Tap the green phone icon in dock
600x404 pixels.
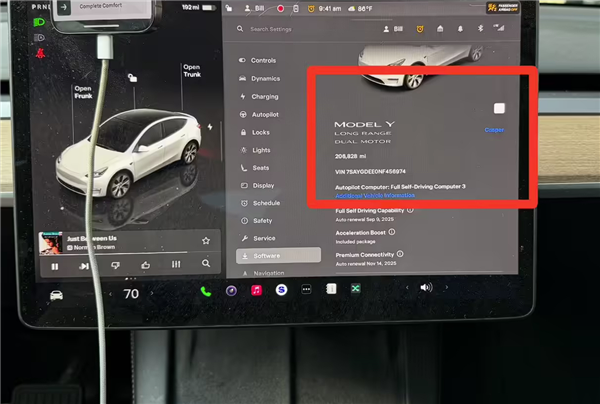tap(205, 291)
